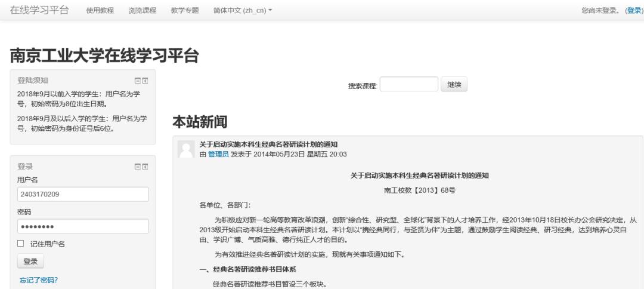Click the 您尚未登录 status text
Viewport: 644px width, 289px height.
[x=602, y=11]
